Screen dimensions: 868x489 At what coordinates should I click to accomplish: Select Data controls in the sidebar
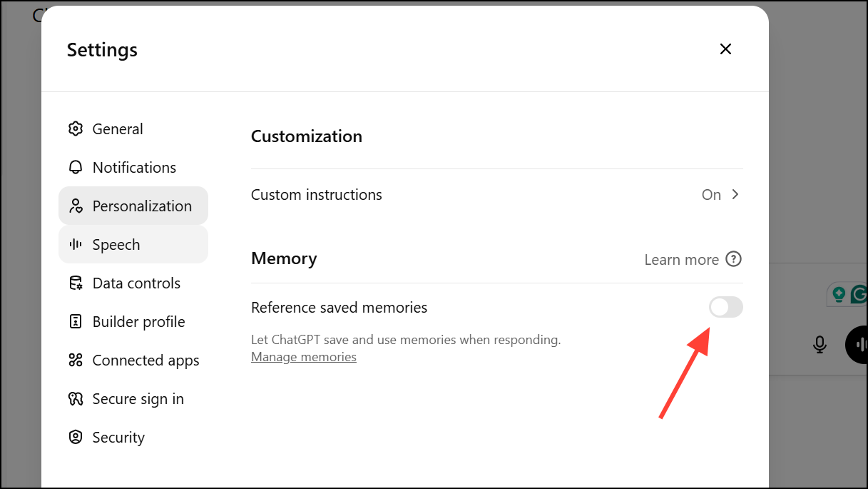pyautogui.click(x=136, y=283)
